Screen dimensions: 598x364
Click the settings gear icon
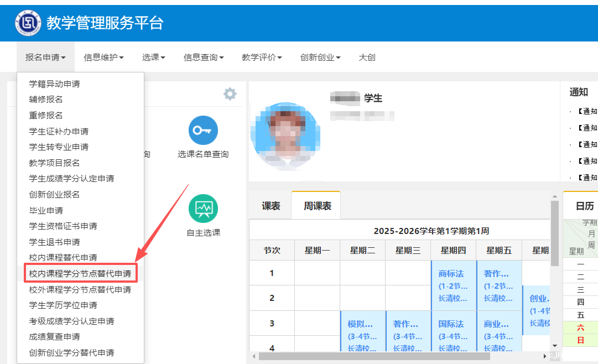coord(230,94)
